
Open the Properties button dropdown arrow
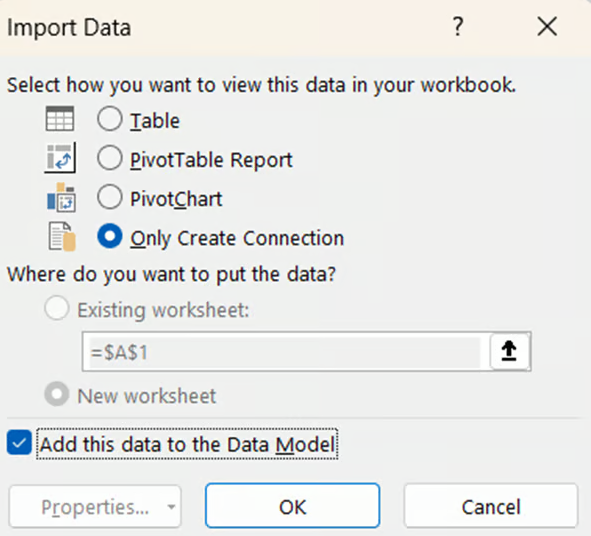pyautogui.click(x=171, y=507)
